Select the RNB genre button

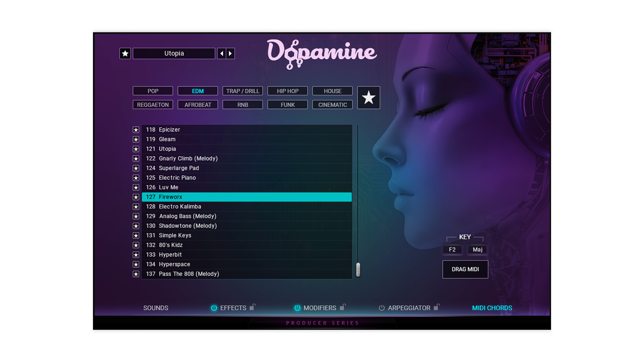(x=243, y=105)
